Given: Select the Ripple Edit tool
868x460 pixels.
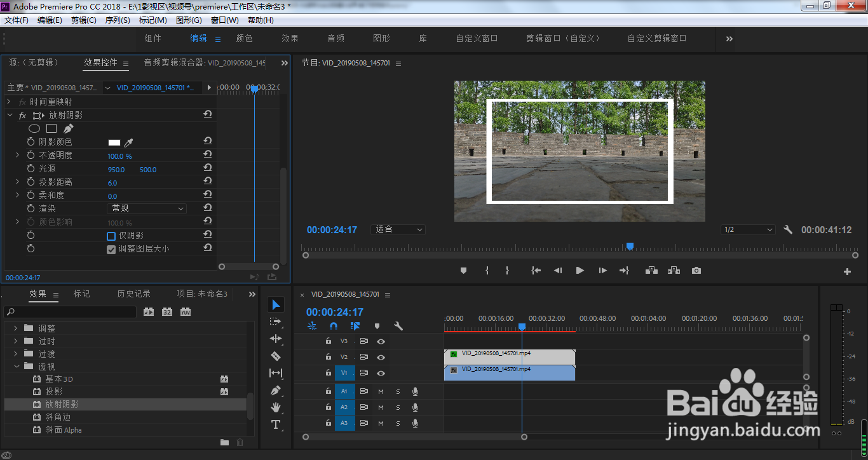Looking at the screenshot, I should pos(276,339).
